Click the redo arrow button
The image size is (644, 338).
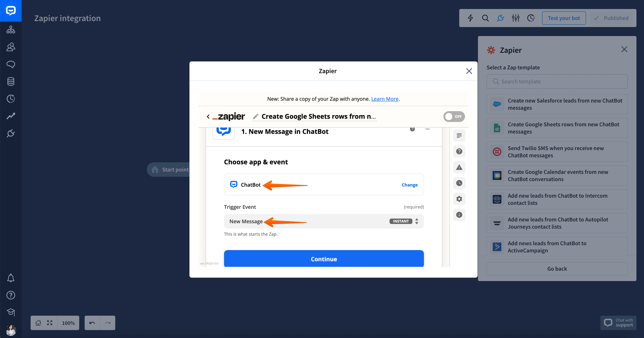click(x=108, y=323)
